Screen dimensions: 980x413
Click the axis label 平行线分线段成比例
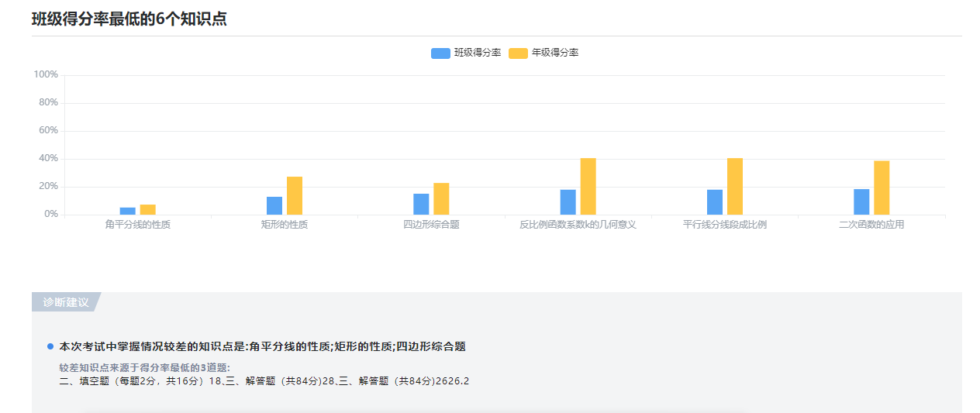725,225
